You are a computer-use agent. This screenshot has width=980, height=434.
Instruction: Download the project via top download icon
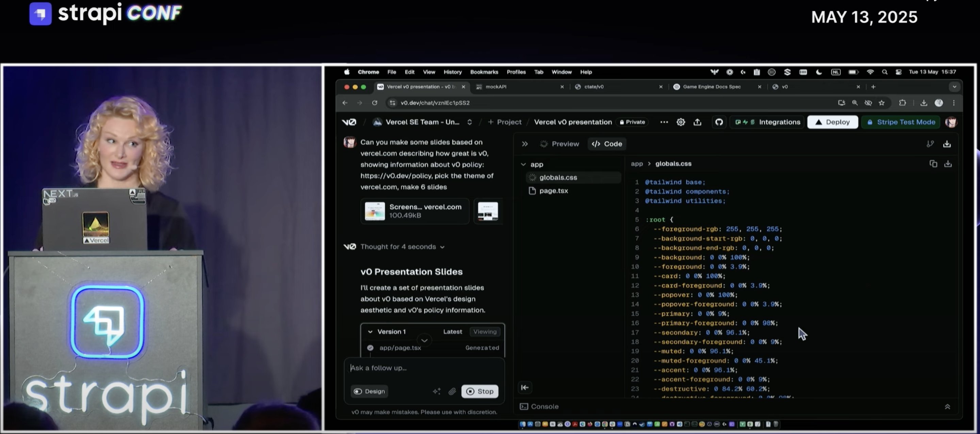[947, 144]
